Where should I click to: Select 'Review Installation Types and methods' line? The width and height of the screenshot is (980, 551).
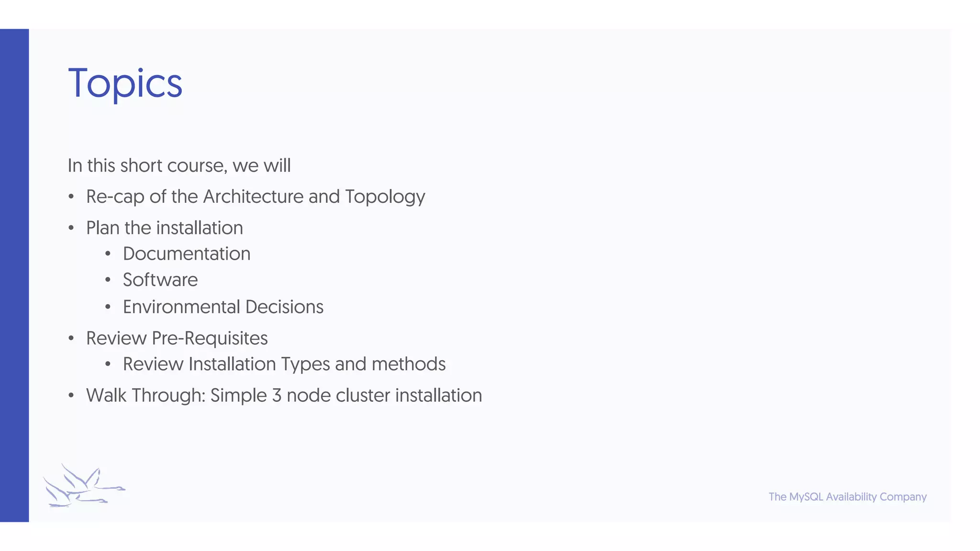284,364
